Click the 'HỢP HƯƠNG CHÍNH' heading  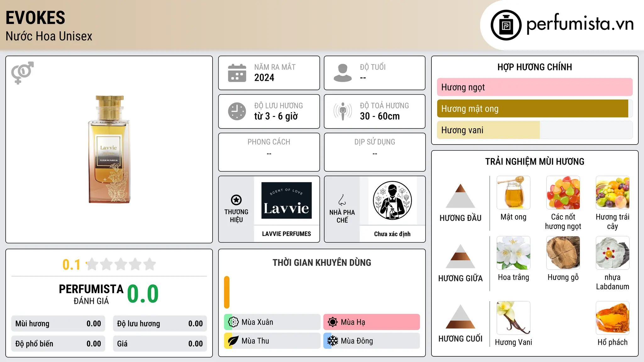[535, 67]
